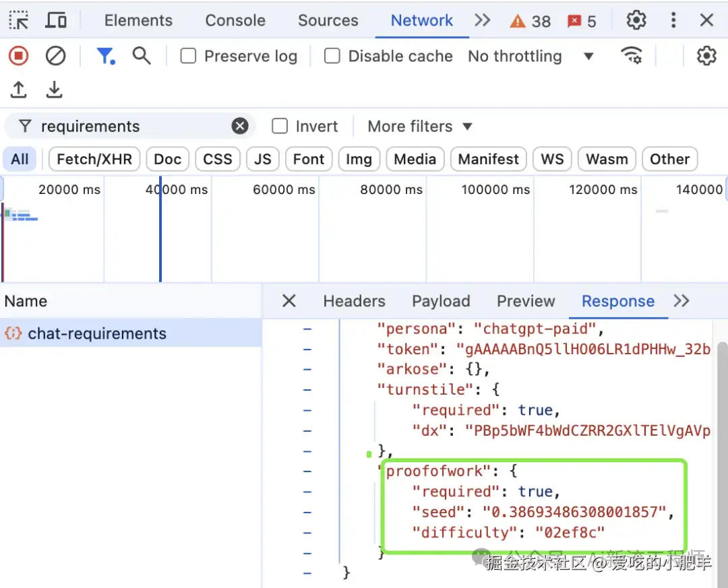Clear the requirements filter text
728x588 pixels.
(240, 126)
